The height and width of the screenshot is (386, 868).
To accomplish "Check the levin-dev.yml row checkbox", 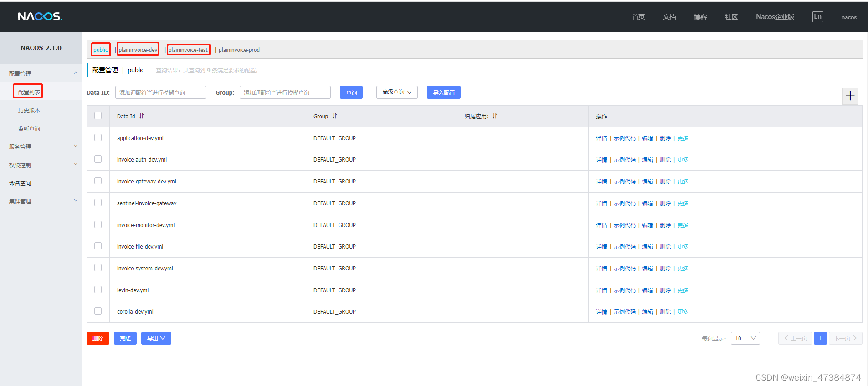I will (x=98, y=289).
